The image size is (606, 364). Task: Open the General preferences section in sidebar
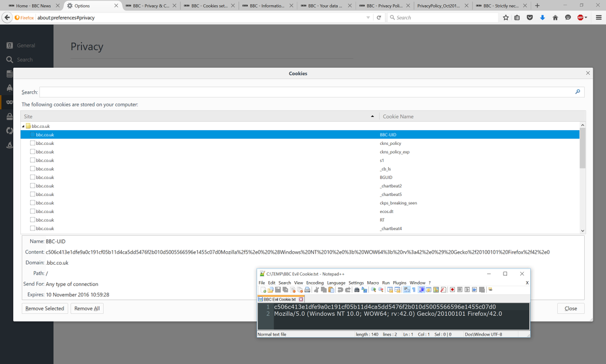coord(21,45)
